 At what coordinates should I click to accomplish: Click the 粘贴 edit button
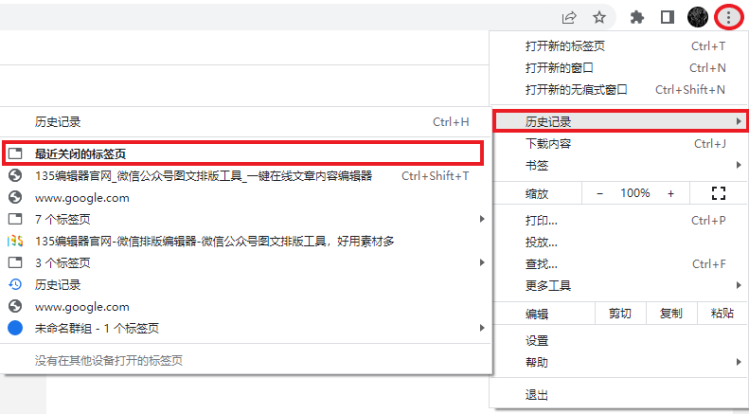click(722, 314)
